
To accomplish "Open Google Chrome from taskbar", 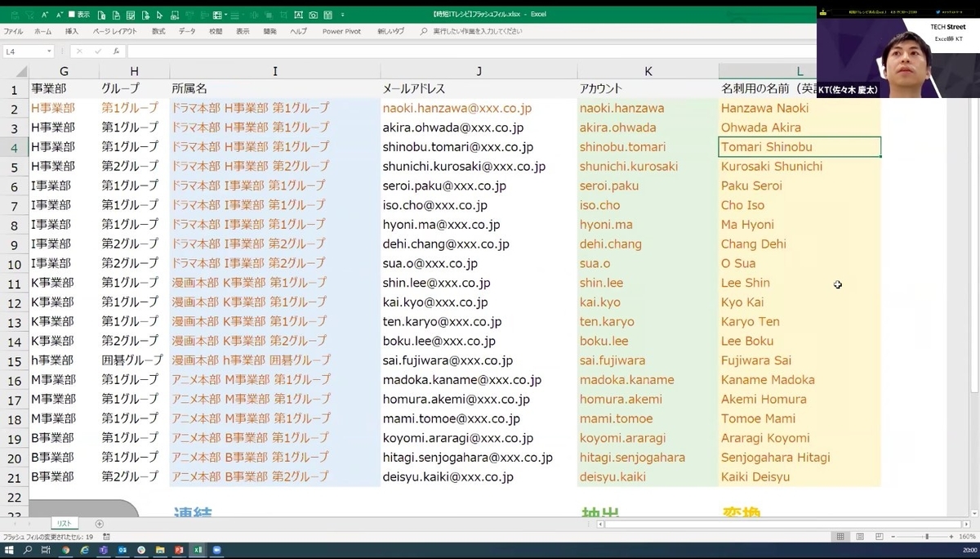I will (x=65, y=551).
